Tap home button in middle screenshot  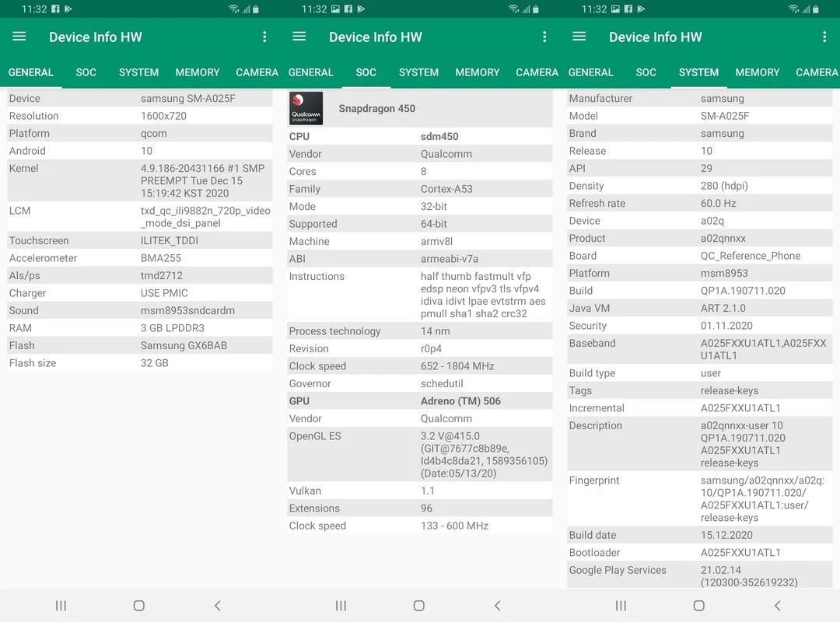(x=419, y=606)
